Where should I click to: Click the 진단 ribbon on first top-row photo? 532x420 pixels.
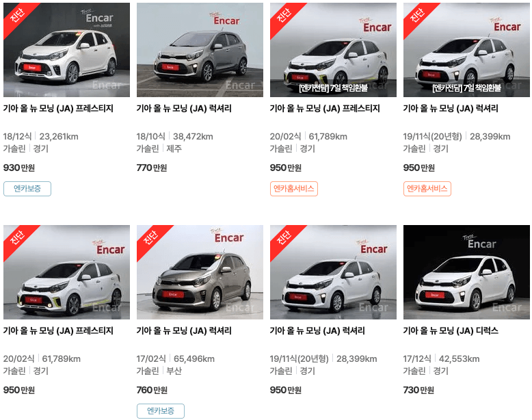click(18, 15)
